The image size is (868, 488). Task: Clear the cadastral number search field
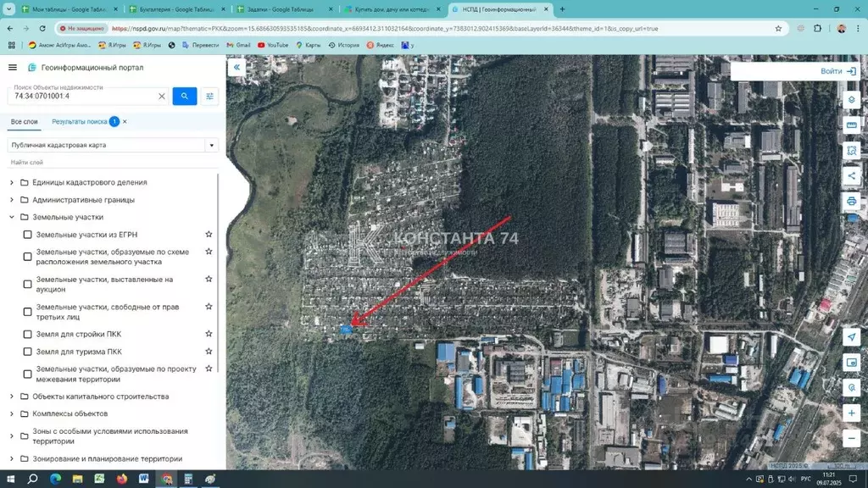tap(162, 97)
